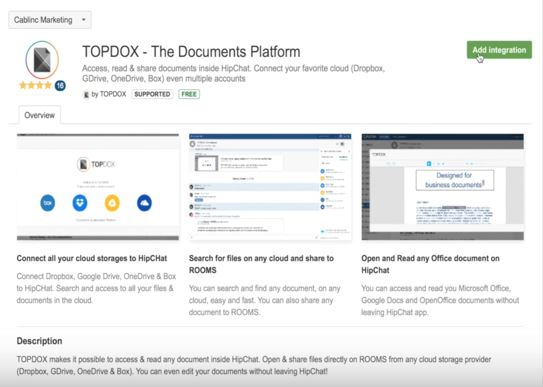Open the file search screenshot thumbnail
Image resolution: width=543 pixels, height=387 pixels.
270,187
